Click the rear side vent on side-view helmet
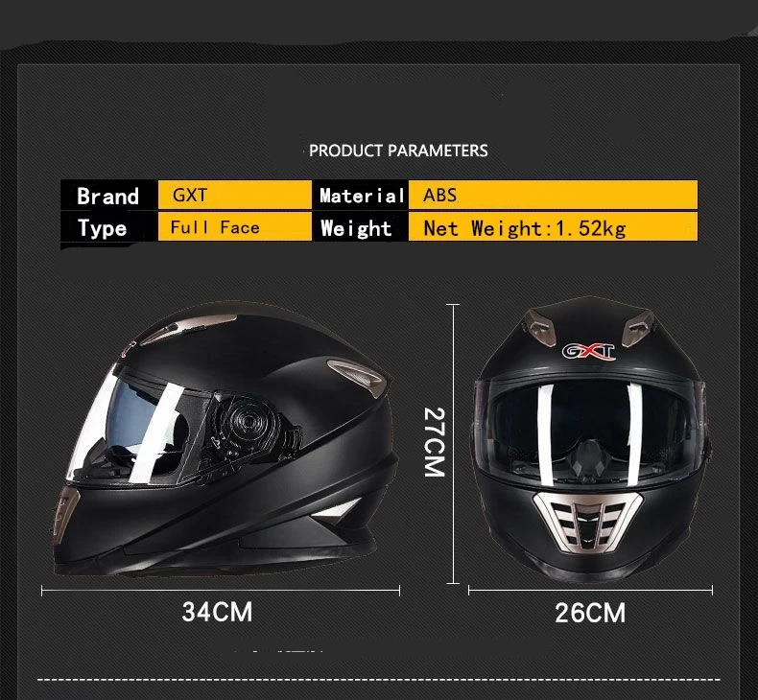Image resolution: width=758 pixels, height=700 pixels. click(x=356, y=376)
